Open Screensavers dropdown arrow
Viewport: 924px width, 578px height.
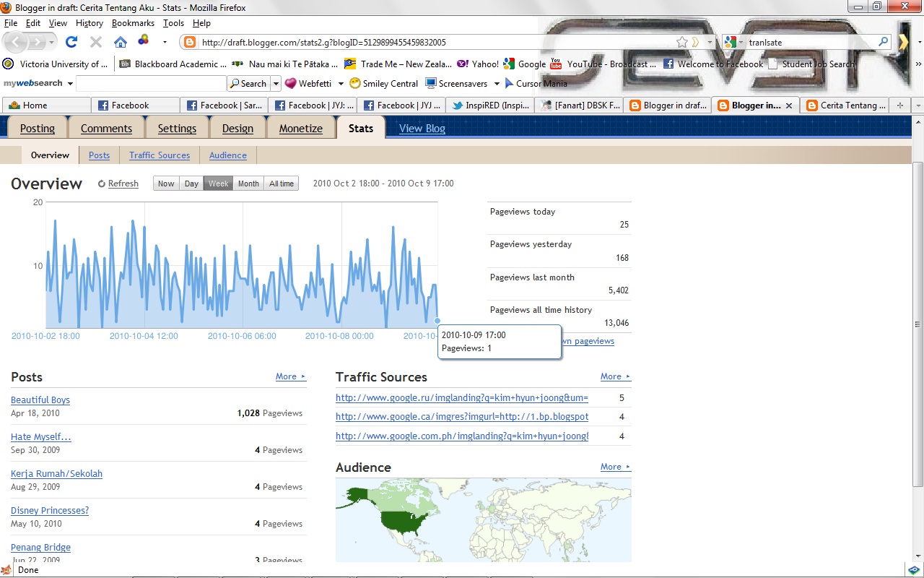(497, 84)
